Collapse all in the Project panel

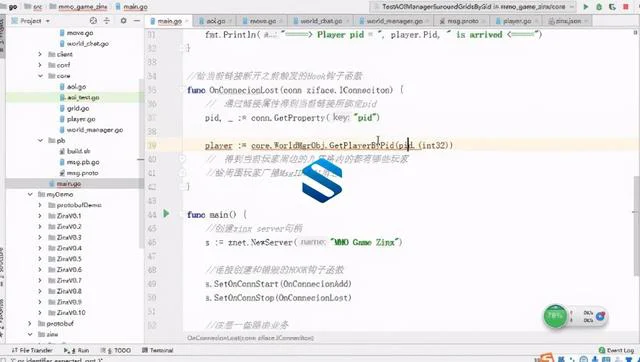(x=107, y=20)
